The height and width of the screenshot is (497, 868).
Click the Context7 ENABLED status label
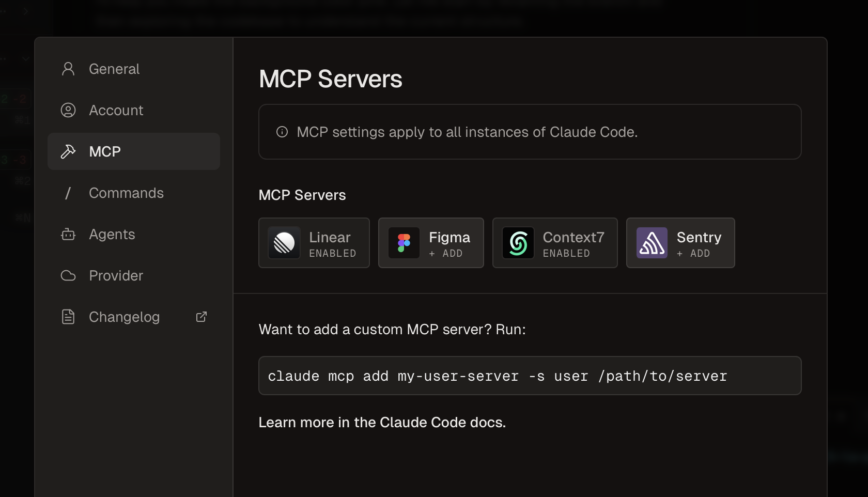566,254
